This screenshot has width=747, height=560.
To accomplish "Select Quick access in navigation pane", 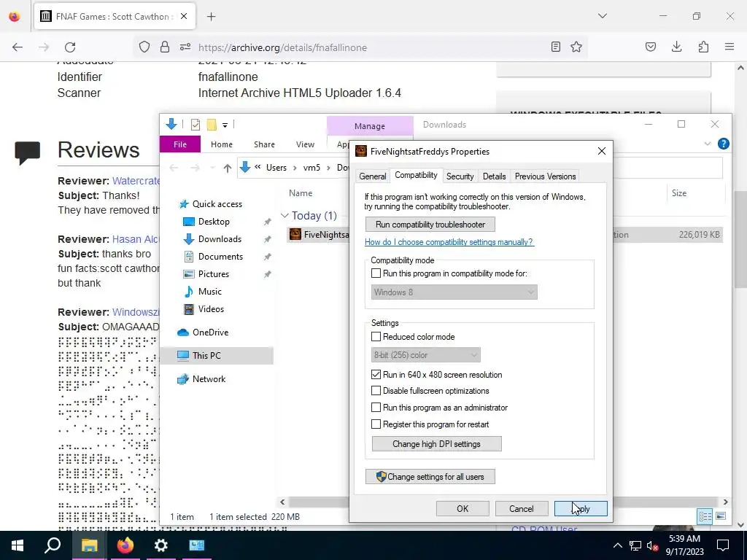I will click(x=217, y=204).
